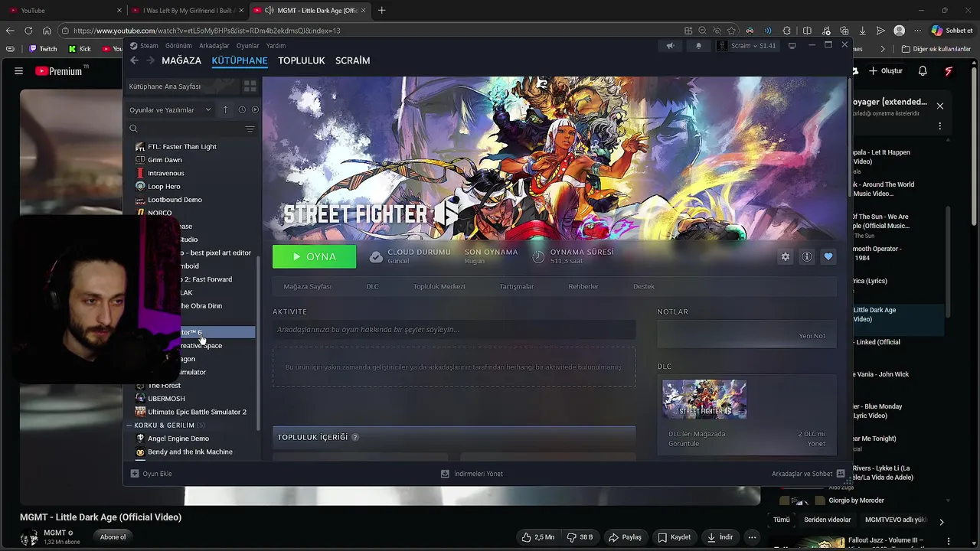
Task: Open the Oyunlar menu
Action: pyautogui.click(x=248, y=46)
